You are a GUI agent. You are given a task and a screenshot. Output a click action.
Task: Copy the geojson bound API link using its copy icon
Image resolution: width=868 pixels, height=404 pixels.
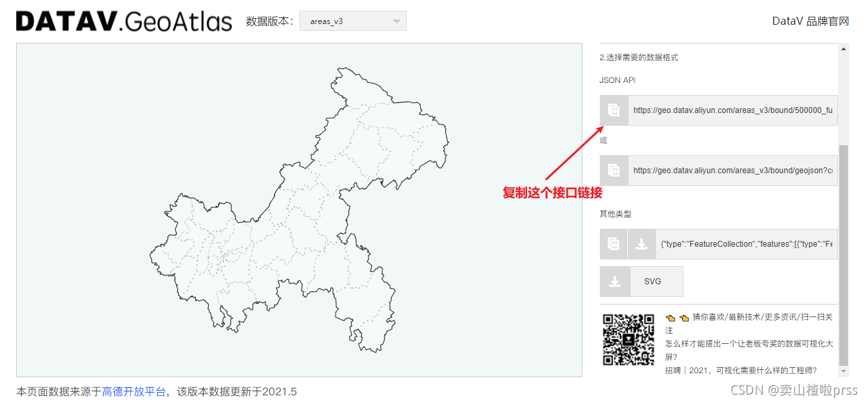pos(613,170)
